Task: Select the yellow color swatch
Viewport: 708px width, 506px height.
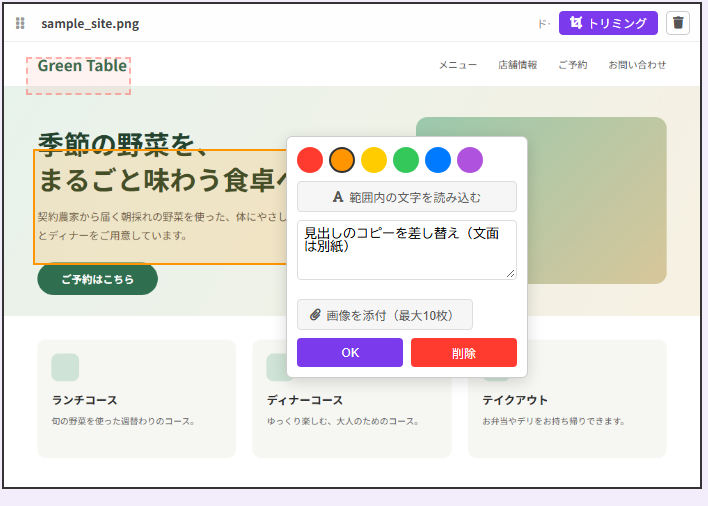Action: (374, 160)
